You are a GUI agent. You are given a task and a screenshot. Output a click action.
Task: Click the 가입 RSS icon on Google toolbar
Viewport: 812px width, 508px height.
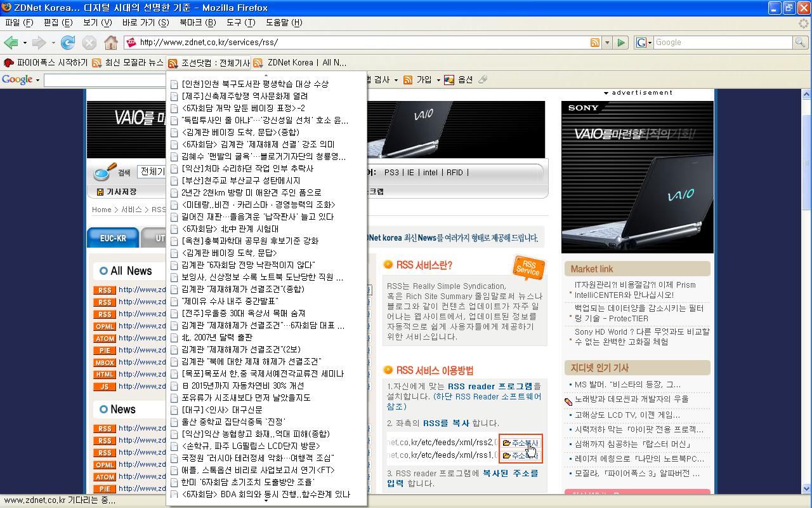pos(408,79)
